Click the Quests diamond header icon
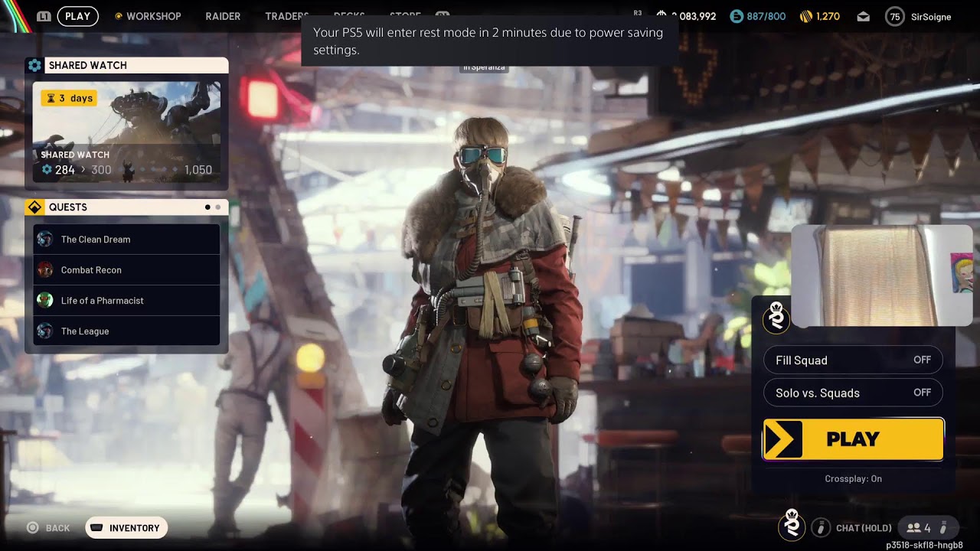Viewport: 980px width, 551px height. [34, 207]
